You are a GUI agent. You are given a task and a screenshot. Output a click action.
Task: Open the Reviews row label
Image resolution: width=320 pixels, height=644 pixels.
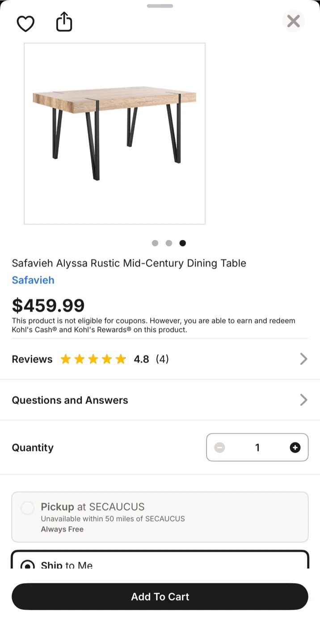(32, 359)
